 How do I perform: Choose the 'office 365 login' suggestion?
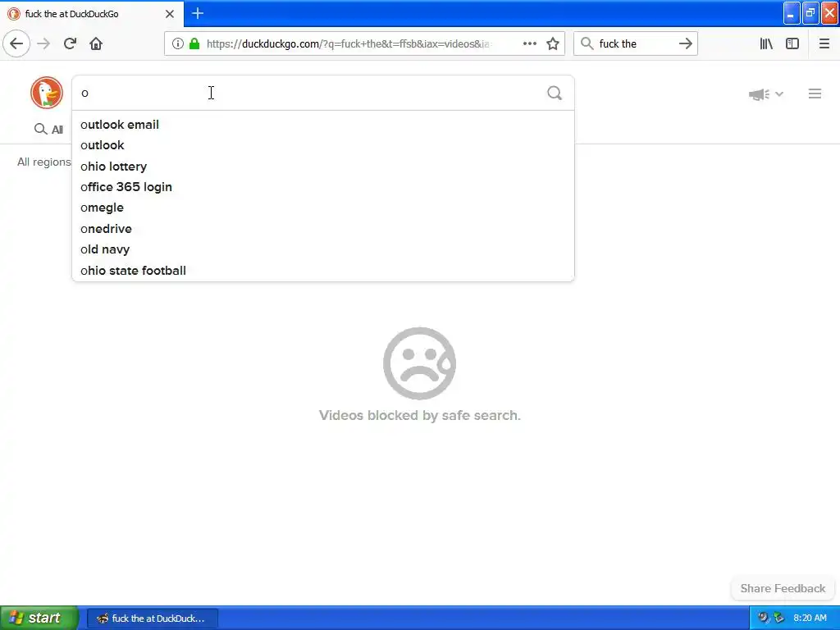click(323, 187)
